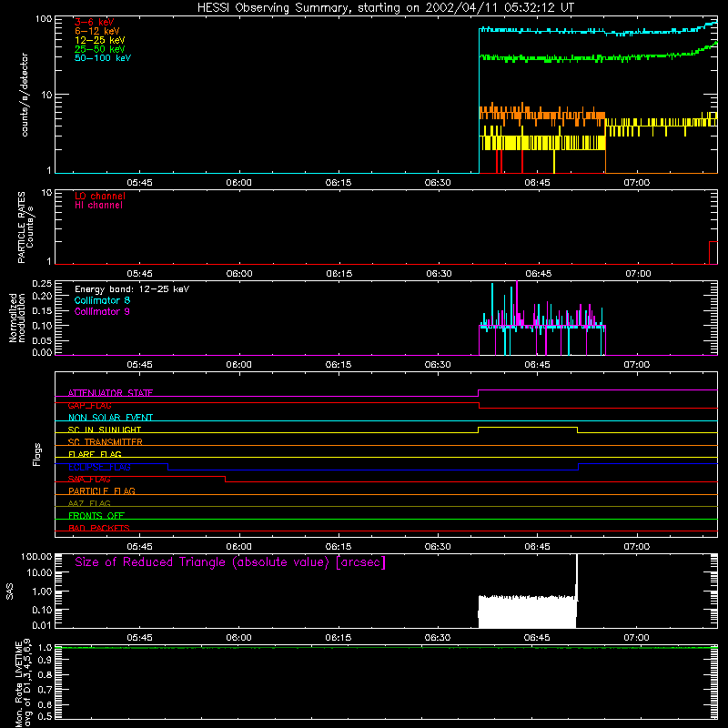The height and width of the screenshot is (728, 728).
Task: Click the 0.05 tick on modulation axis
Action: pos(42,340)
